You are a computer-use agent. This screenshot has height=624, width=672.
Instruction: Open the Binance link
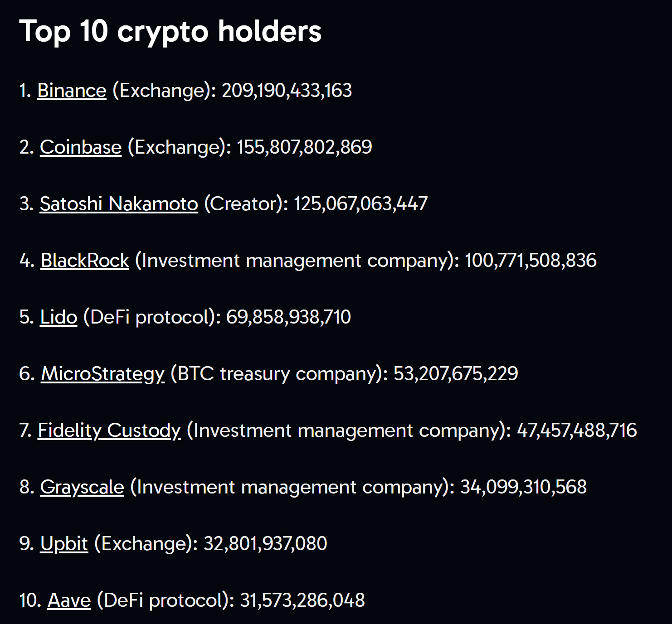[72, 91]
